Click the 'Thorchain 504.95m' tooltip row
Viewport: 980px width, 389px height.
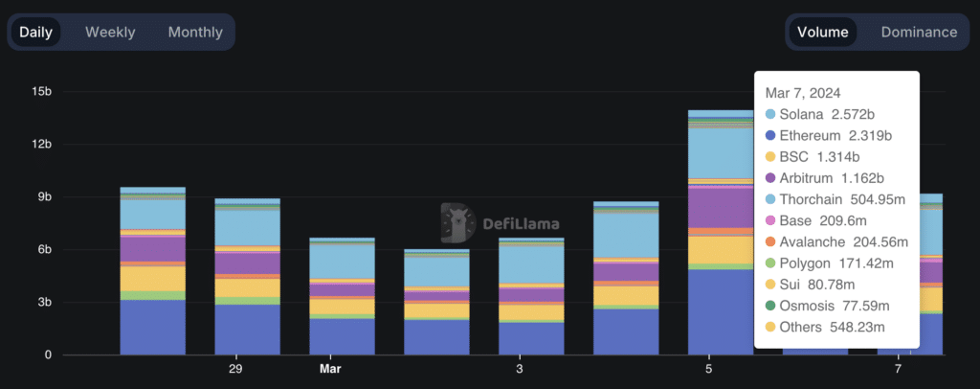pos(835,199)
